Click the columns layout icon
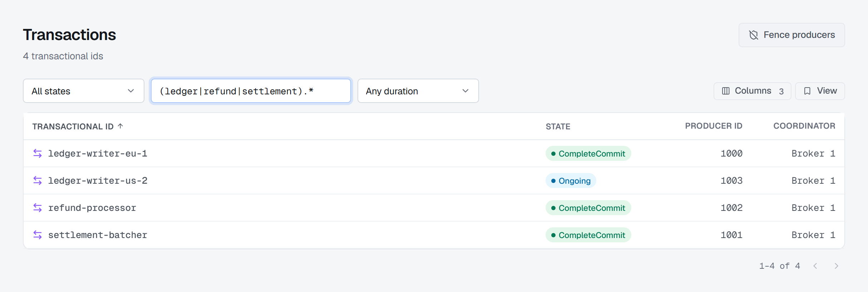This screenshot has width=868, height=292. coord(726,91)
